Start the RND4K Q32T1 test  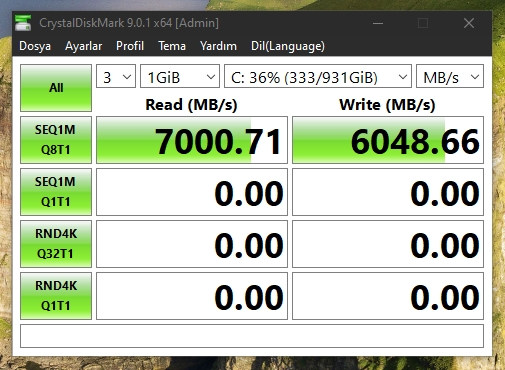tap(56, 244)
